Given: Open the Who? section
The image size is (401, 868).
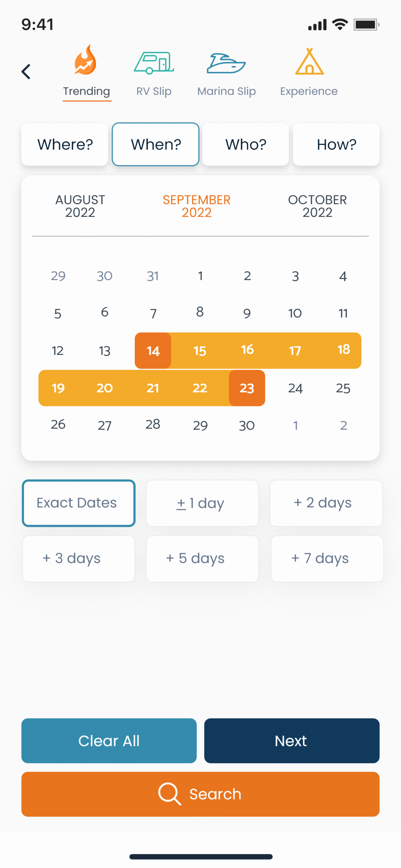Looking at the screenshot, I should (x=246, y=144).
